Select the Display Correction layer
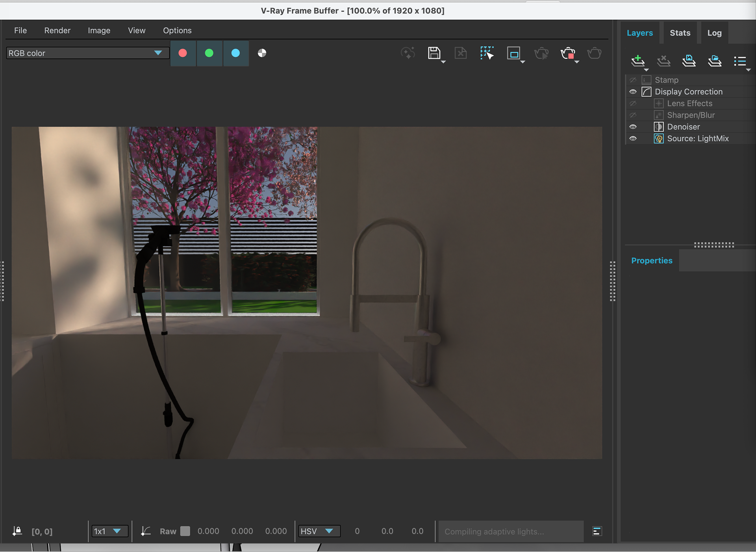 (x=688, y=92)
